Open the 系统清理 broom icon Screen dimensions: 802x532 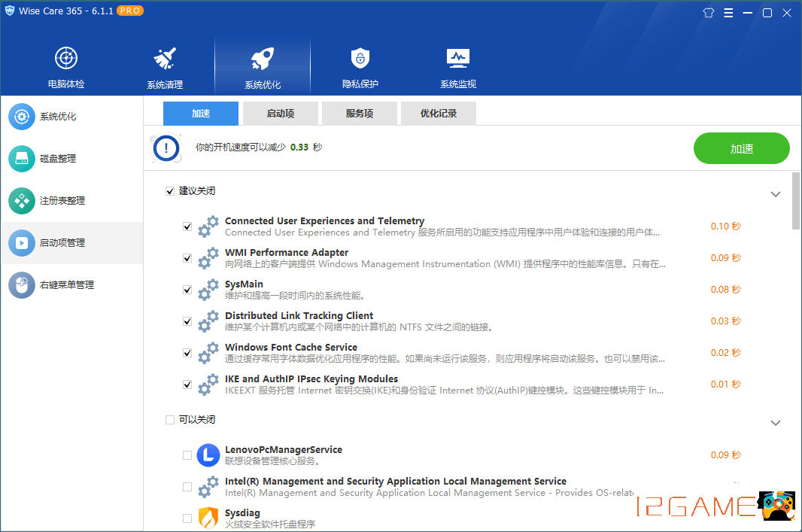click(165, 58)
